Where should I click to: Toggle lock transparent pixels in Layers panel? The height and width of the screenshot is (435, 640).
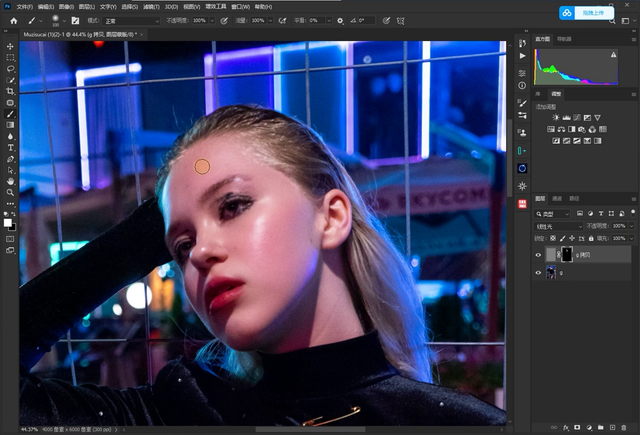[552, 239]
